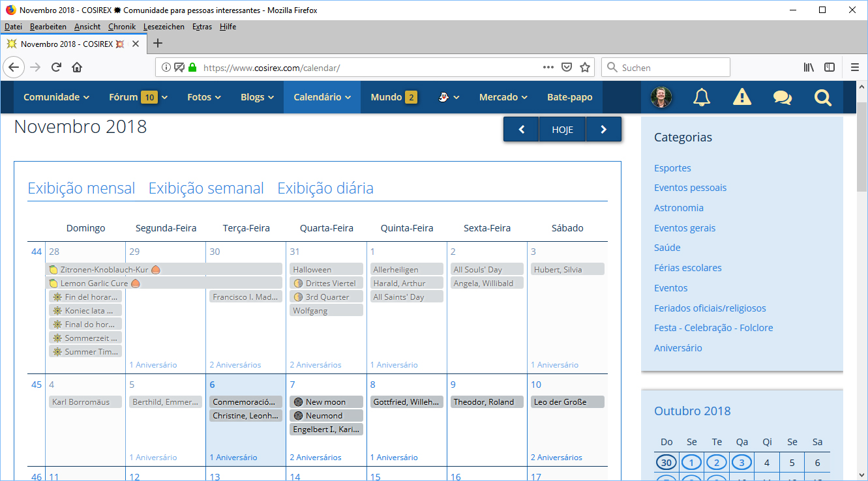868x481 pixels.
Task: Click the user profile avatar
Action: 661,97
